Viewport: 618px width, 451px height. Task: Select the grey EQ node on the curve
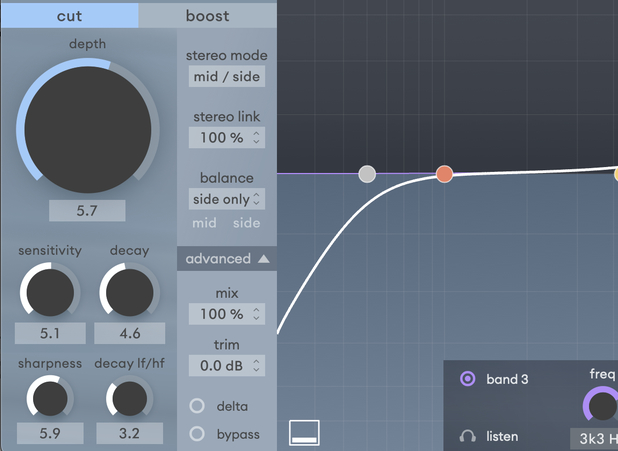click(367, 174)
